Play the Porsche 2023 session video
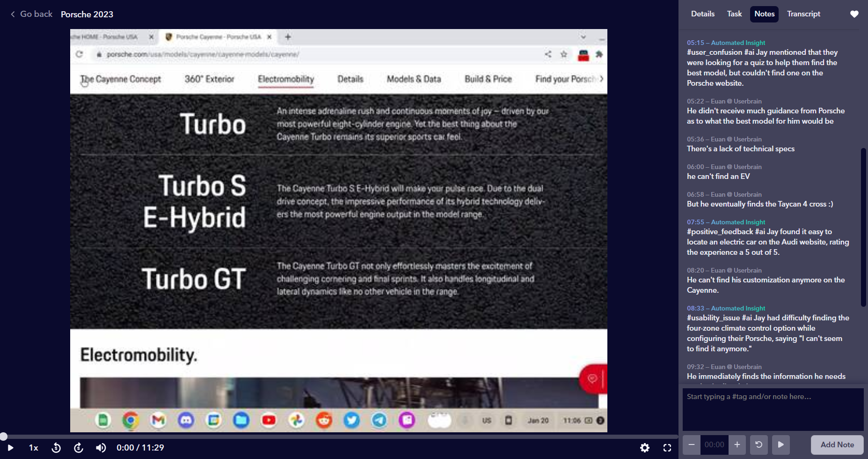The height and width of the screenshot is (459, 868). (10, 448)
